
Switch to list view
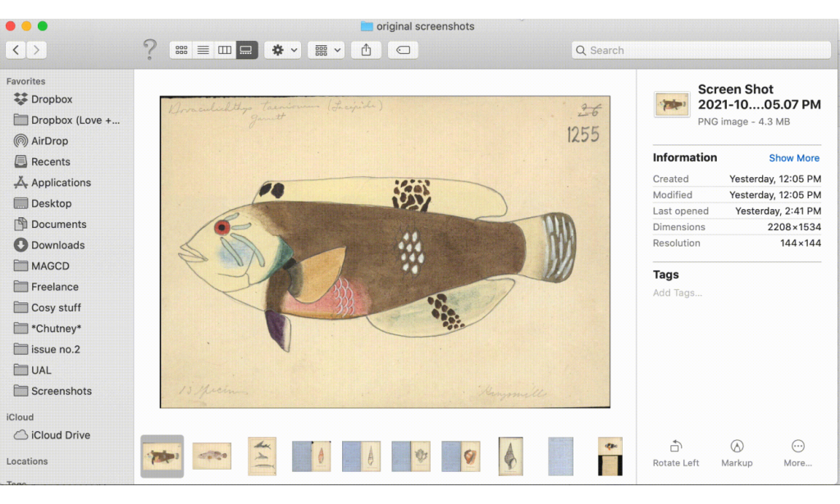[203, 50]
